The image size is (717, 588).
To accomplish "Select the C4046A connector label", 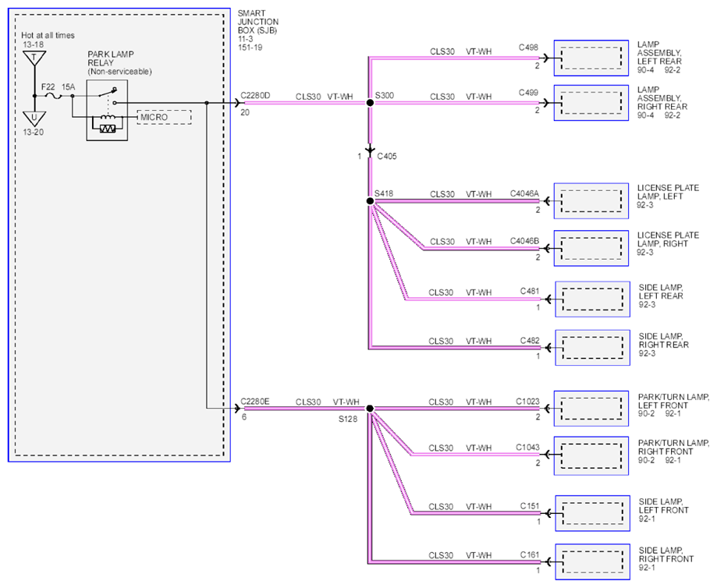I will [524, 193].
